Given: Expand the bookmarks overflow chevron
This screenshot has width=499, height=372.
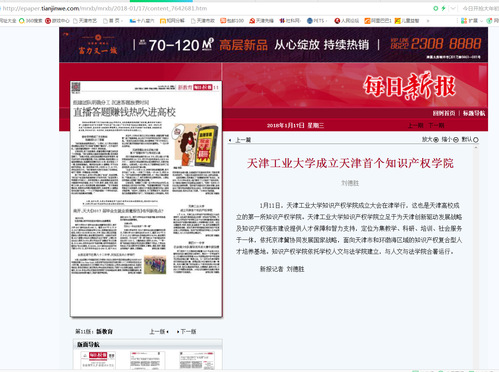Looking at the screenshot, I should pyautogui.click(x=428, y=21).
